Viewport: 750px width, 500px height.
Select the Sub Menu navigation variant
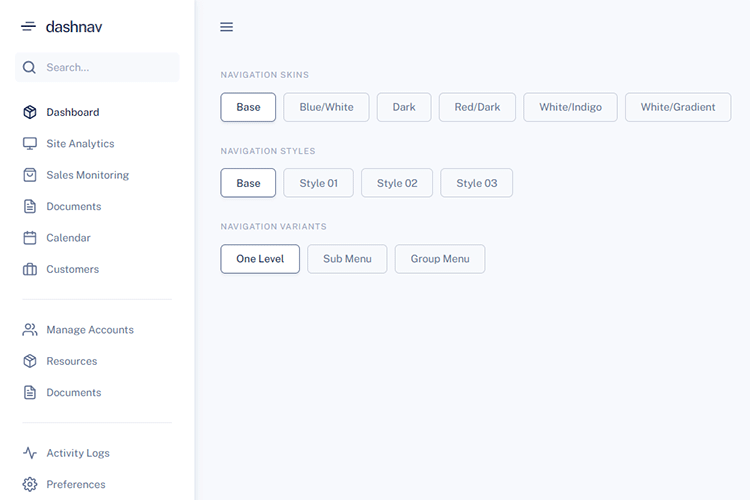click(x=347, y=259)
